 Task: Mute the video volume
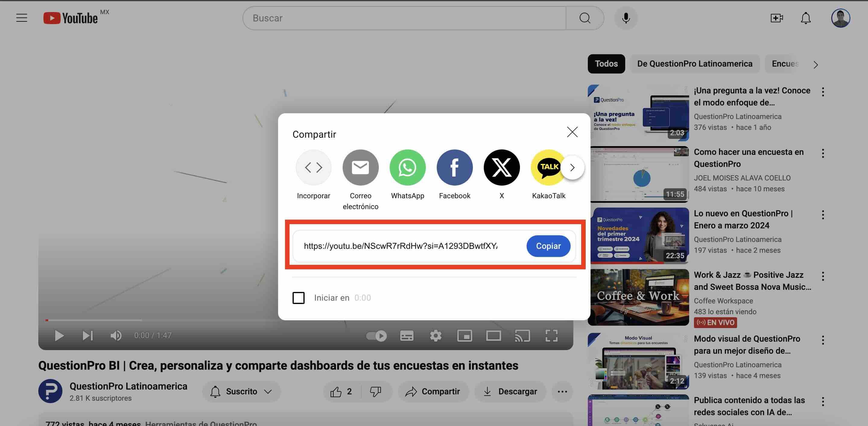[x=116, y=336]
